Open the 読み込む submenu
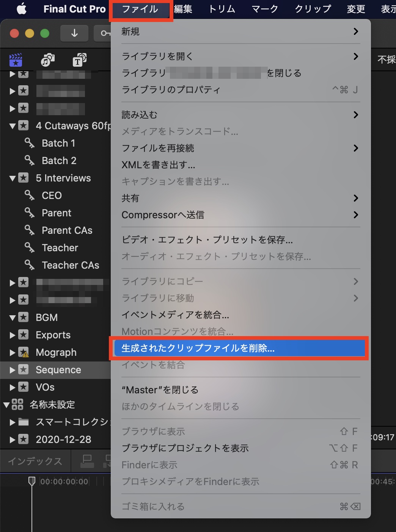396x532 pixels. [x=240, y=115]
